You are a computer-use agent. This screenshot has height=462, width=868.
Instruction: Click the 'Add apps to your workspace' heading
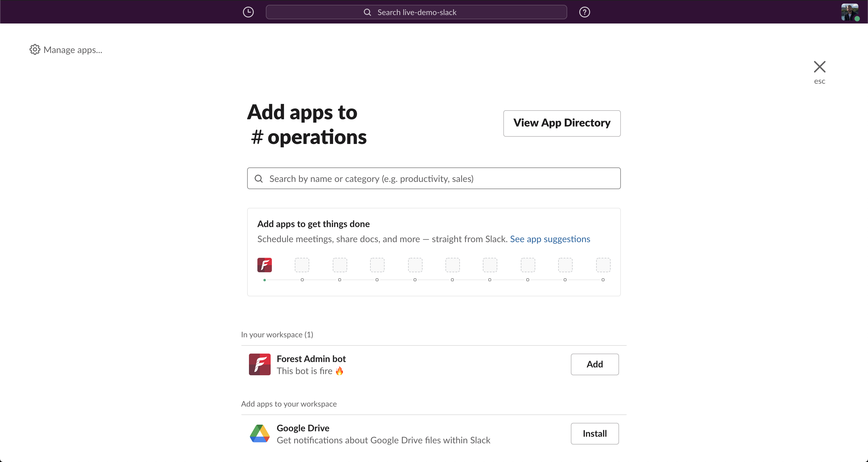click(289, 404)
